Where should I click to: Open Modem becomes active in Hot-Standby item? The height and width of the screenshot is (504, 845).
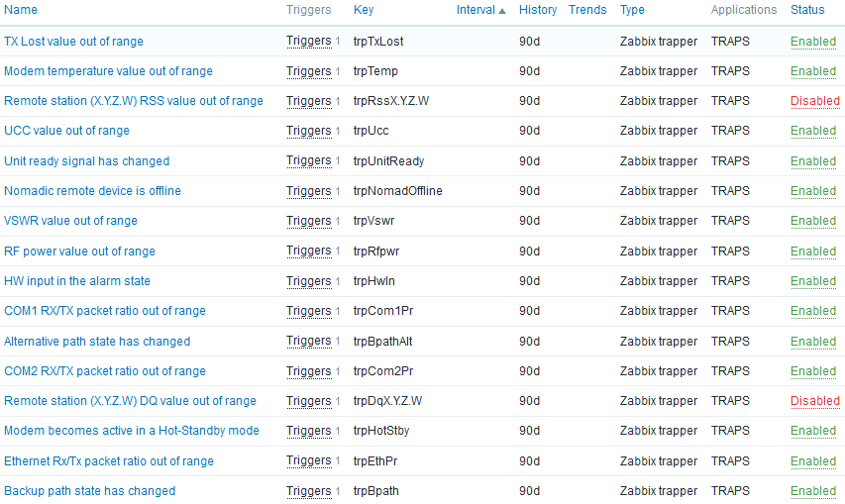pyautogui.click(x=132, y=430)
